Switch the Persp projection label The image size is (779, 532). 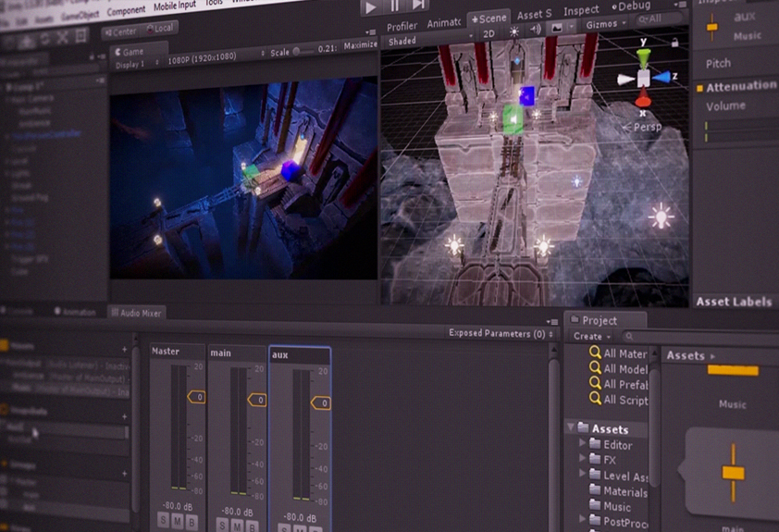pos(647,127)
